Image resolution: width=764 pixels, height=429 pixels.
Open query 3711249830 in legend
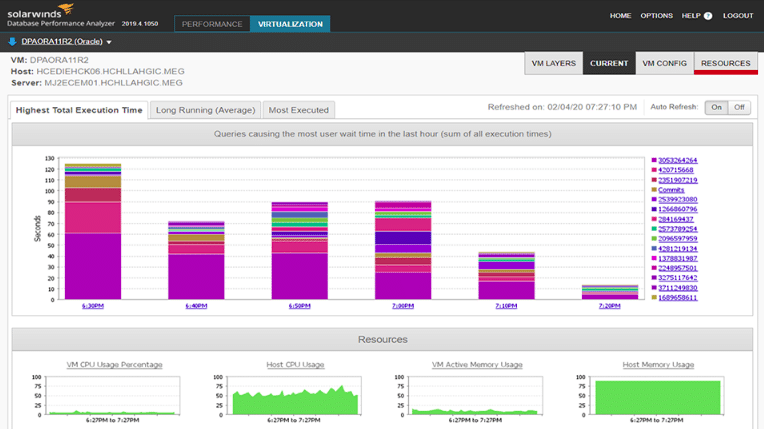(677, 288)
